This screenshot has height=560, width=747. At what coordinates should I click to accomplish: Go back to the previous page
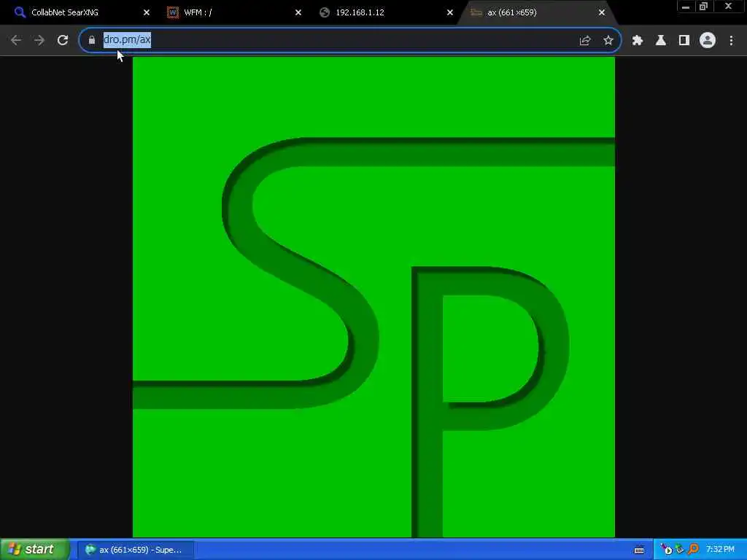pyautogui.click(x=16, y=41)
